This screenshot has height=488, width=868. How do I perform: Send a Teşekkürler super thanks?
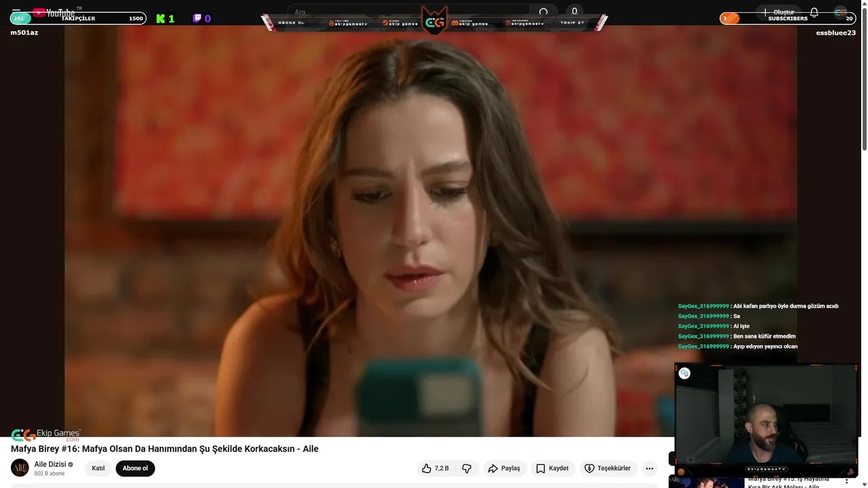coord(608,468)
